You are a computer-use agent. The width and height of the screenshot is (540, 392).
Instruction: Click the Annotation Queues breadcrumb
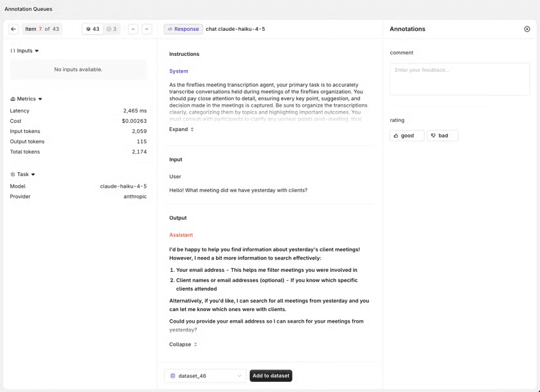[x=28, y=9]
